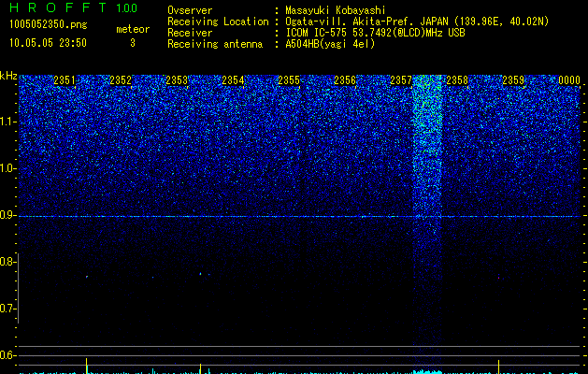This screenshot has width=588, height=374.
Task: Click the yellow level spike after 2351
Action: tap(87, 366)
